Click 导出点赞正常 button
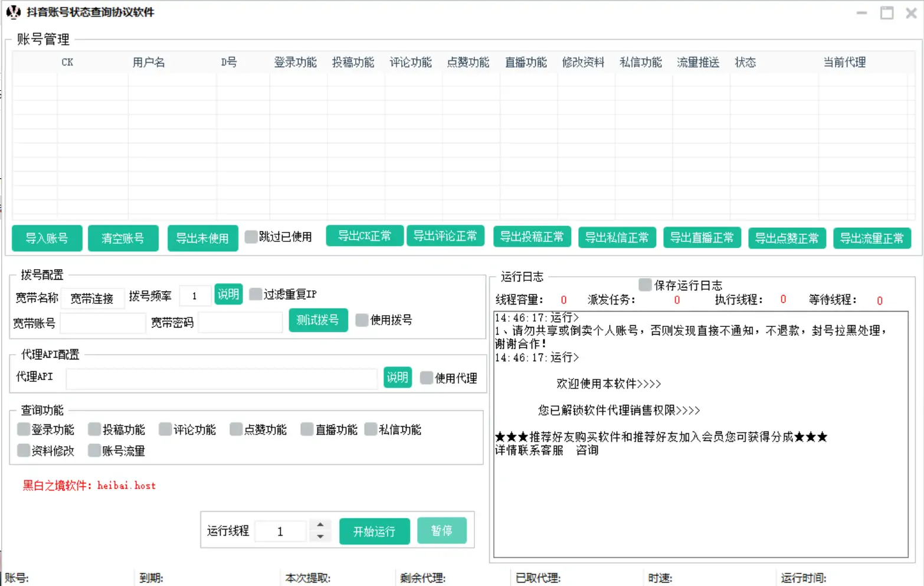The width and height of the screenshot is (924, 586). (787, 238)
